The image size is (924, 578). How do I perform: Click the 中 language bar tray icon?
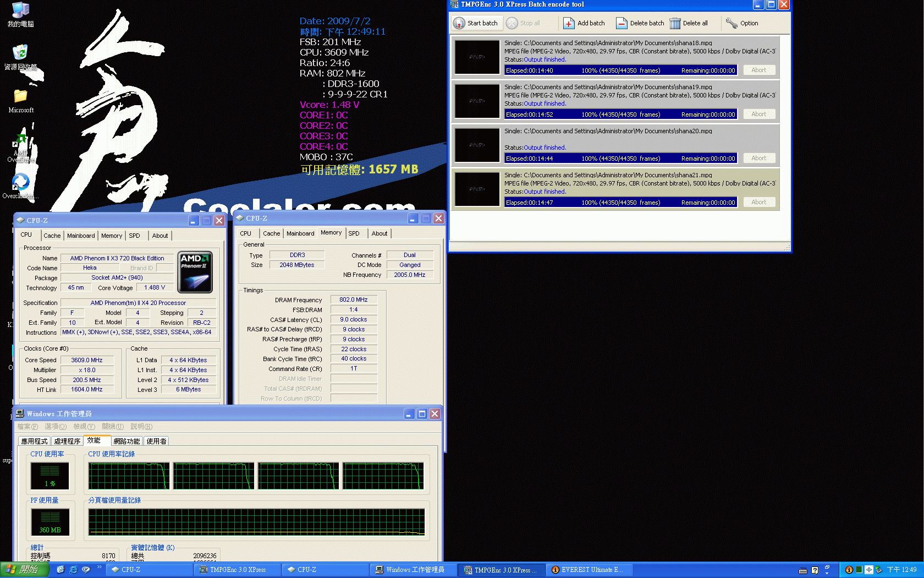coord(869,570)
